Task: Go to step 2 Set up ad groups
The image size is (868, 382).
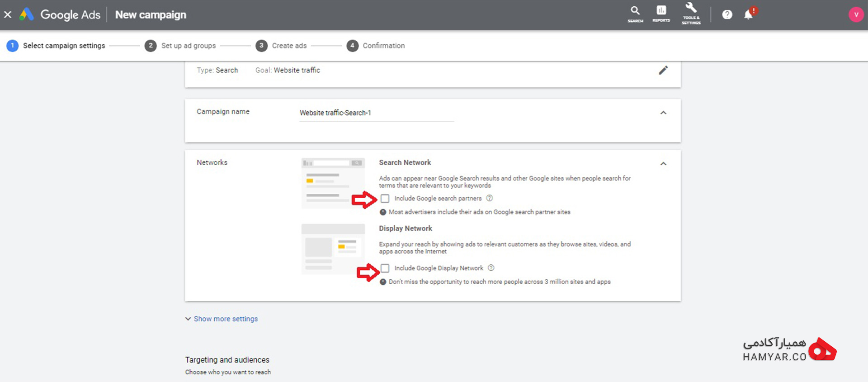Action: click(x=180, y=46)
